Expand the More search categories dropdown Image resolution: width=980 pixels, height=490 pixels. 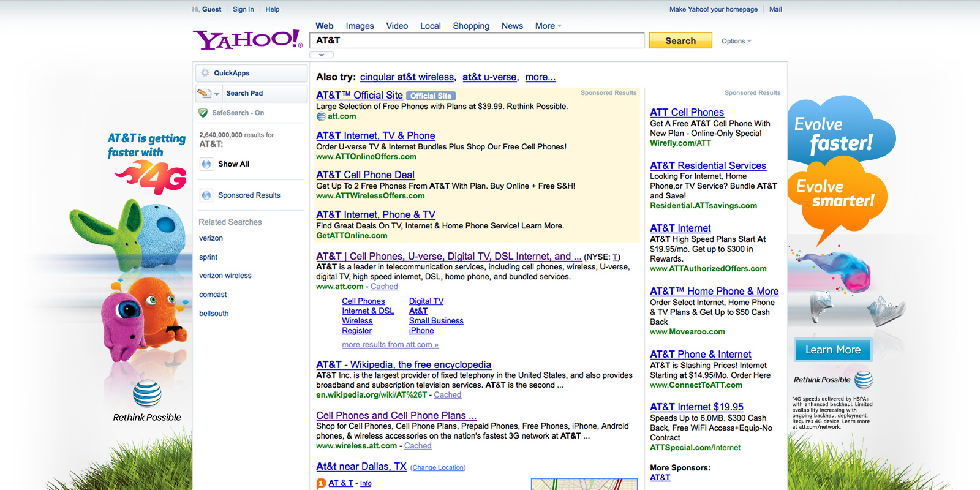[548, 26]
